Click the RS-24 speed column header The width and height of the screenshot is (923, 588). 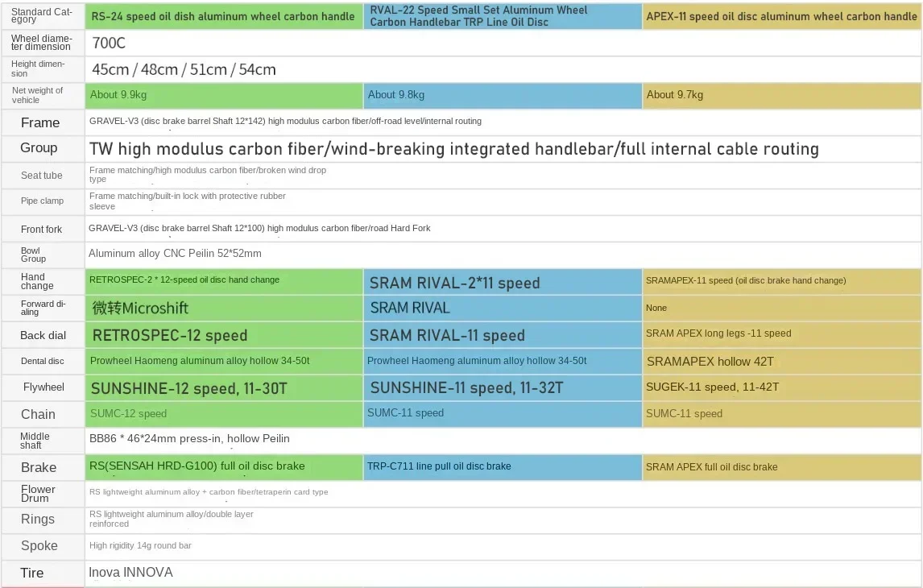(223, 16)
